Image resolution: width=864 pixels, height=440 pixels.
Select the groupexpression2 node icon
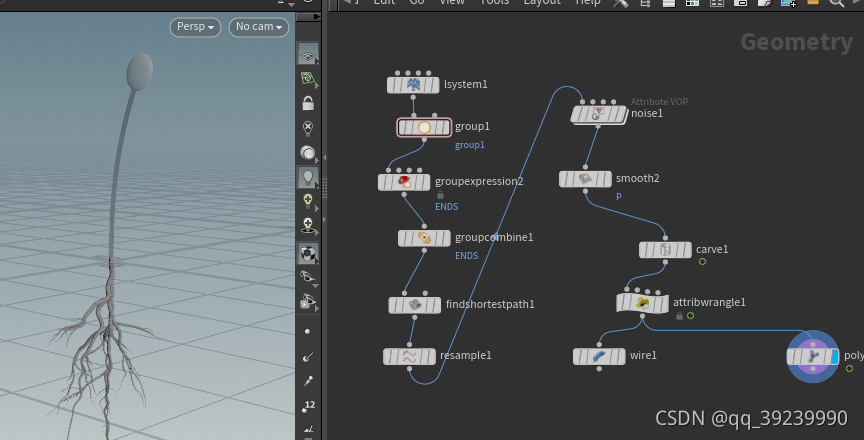[x=404, y=182]
